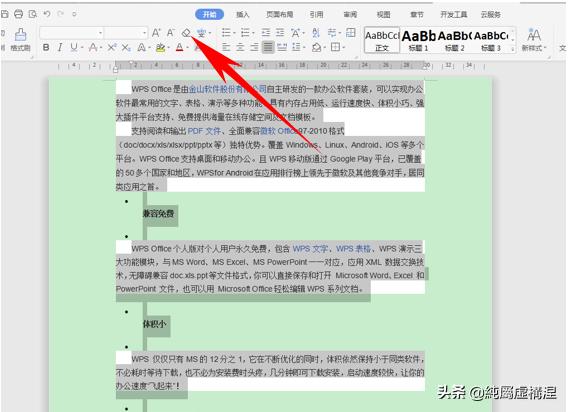Click the Sort (A-Z) icon

(x=316, y=33)
